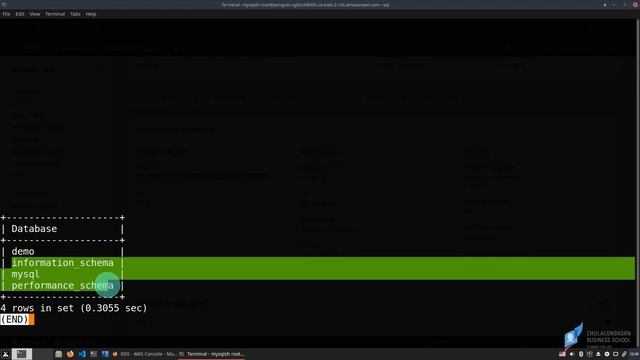Click the '4 rows in set' result line
Image resolution: width=640 pixels, height=360 pixels.
click(74, 308)
